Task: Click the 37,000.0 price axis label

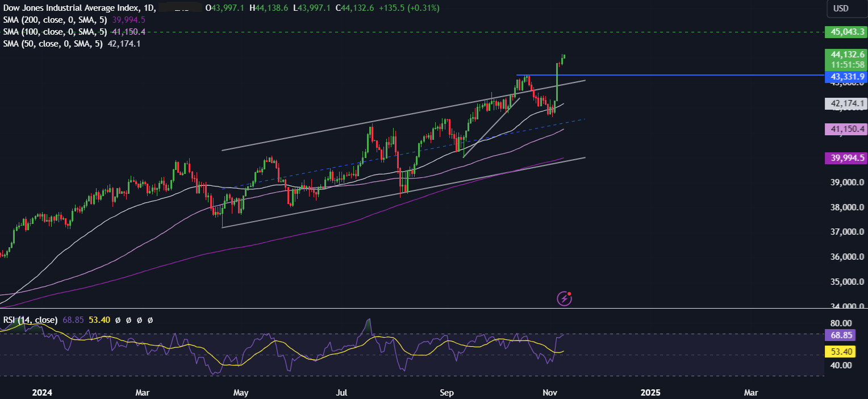Action: (846, 232)
